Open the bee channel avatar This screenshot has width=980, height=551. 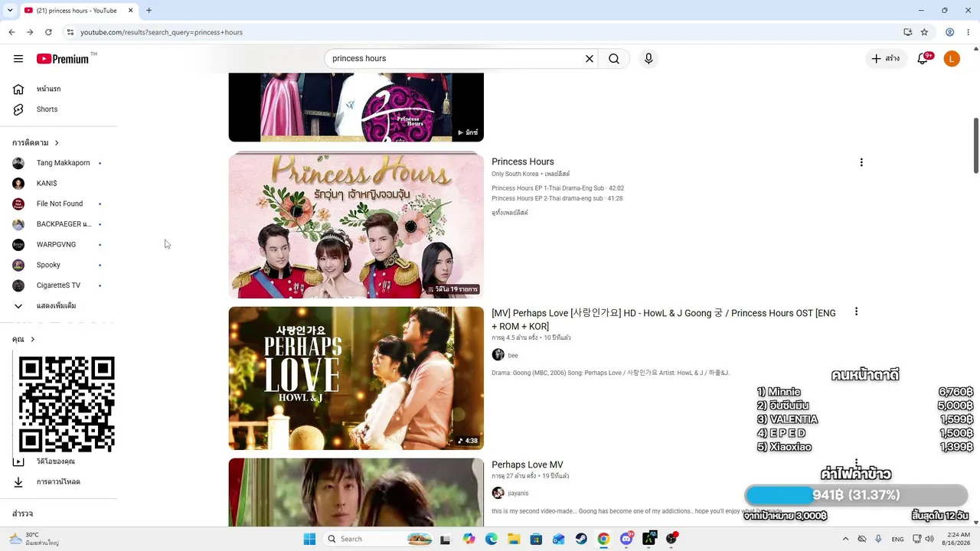click(498, 355)
